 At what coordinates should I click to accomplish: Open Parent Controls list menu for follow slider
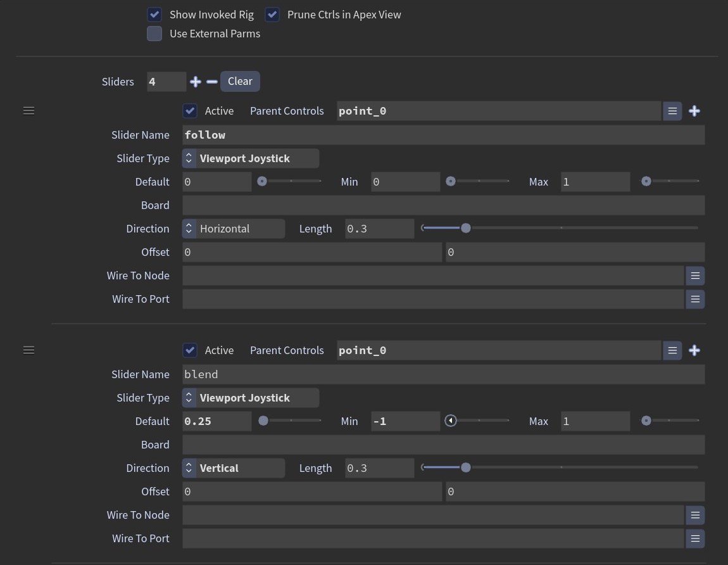(672, 111)
